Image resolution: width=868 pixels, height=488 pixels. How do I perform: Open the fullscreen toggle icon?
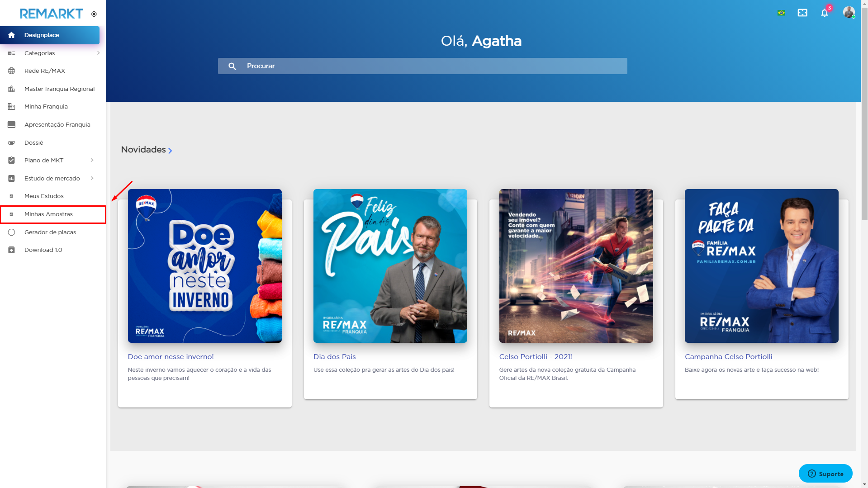click(x=802, y=13)
